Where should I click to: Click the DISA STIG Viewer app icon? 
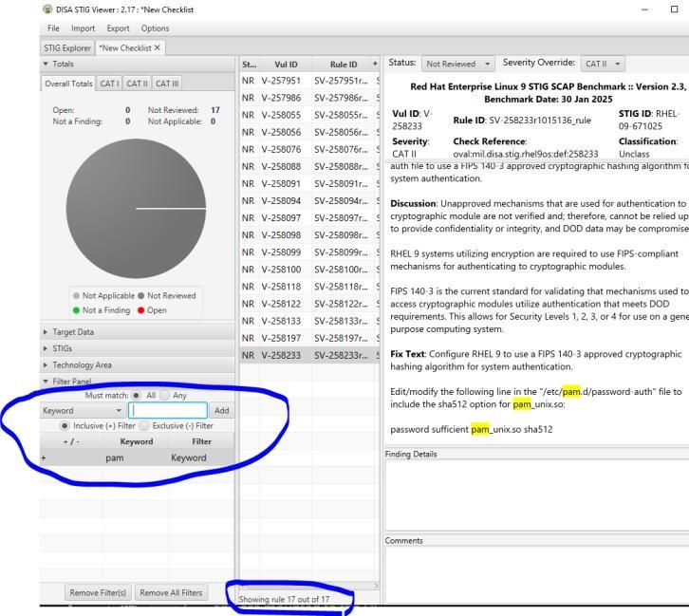pos(47,9)
